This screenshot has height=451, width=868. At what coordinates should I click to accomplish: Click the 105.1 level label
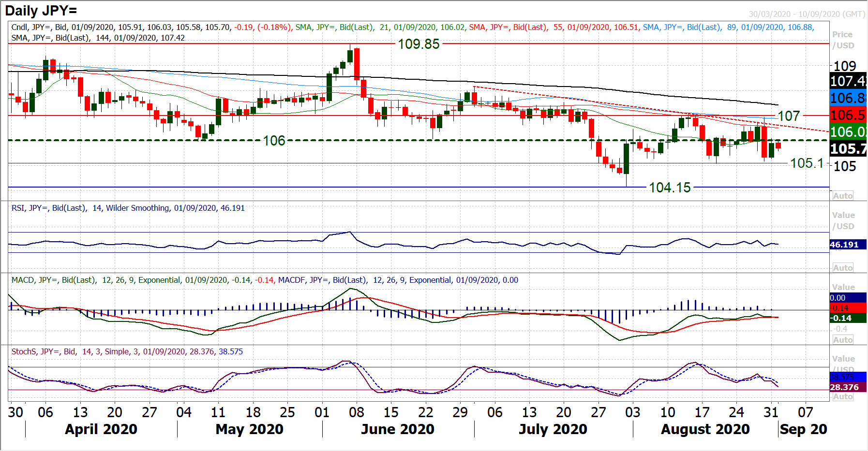coord(807,163)
